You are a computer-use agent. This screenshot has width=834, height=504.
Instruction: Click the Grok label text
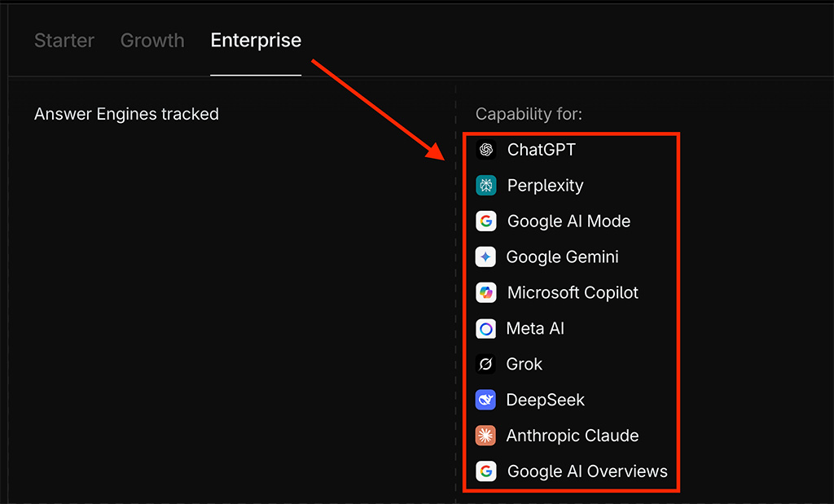[x=525, y=364]
